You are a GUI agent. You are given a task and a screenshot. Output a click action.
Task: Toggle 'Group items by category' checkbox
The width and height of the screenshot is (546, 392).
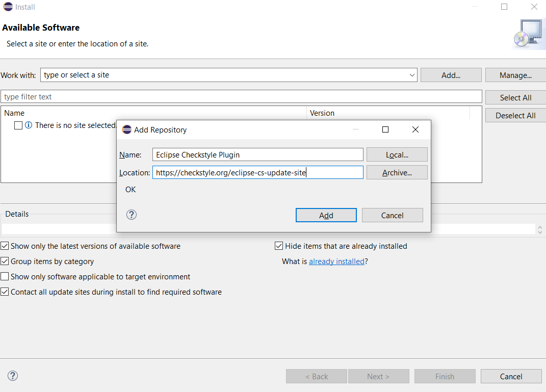tap(5, 261)
